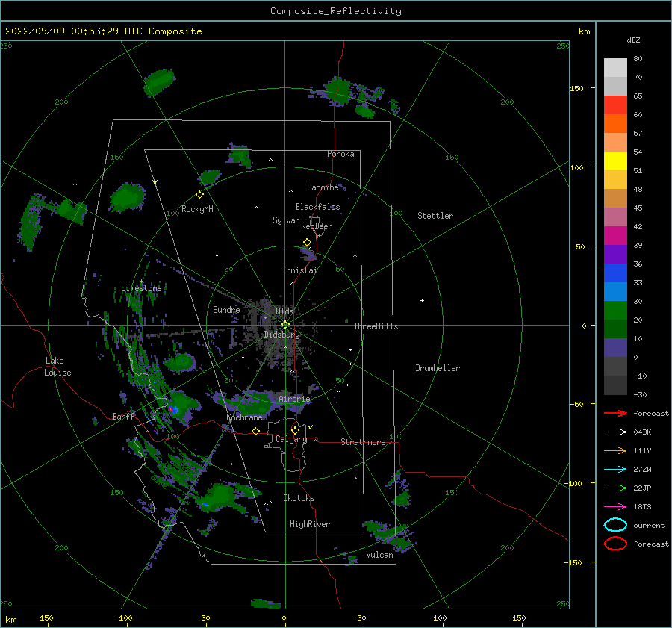This screenshot has width=672, height=628.
Task: Click the 18TS legend text
Action: pyautogui.click(x=642, y=507)
